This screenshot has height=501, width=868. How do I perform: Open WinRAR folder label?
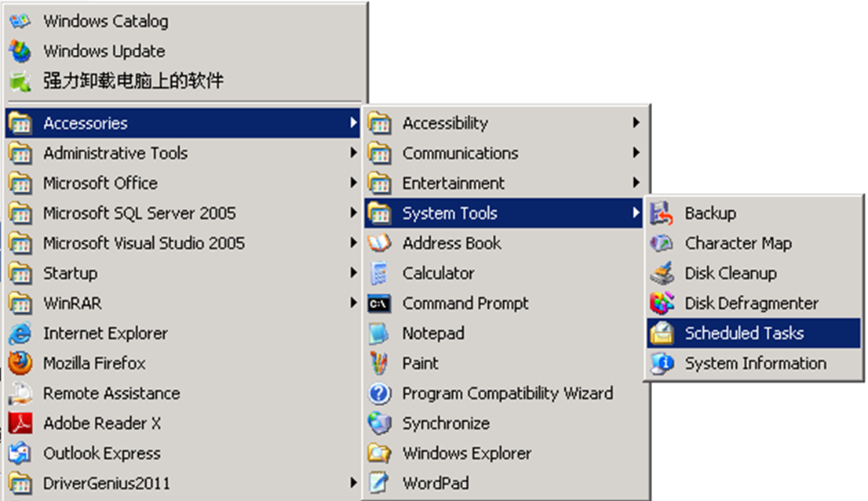pos(72,303)
